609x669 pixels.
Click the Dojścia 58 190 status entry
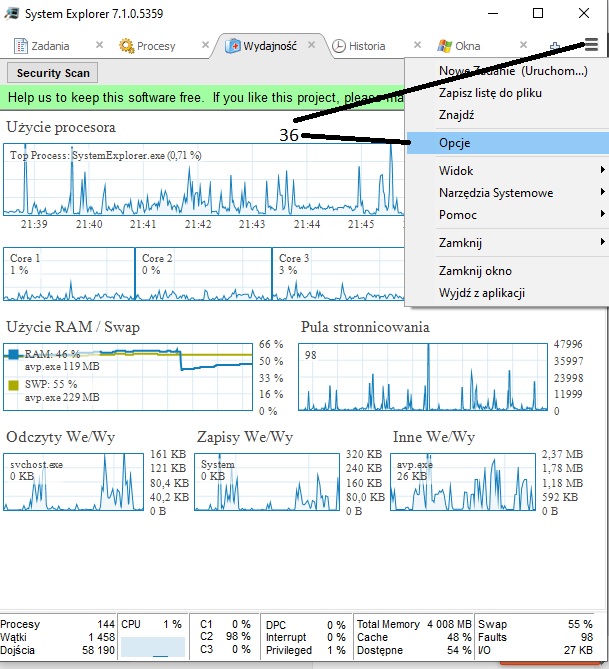click(58, 650)
